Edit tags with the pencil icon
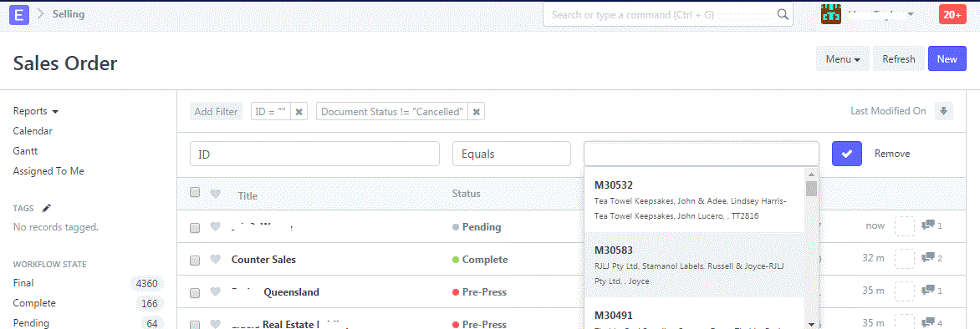 click(45, 208)
